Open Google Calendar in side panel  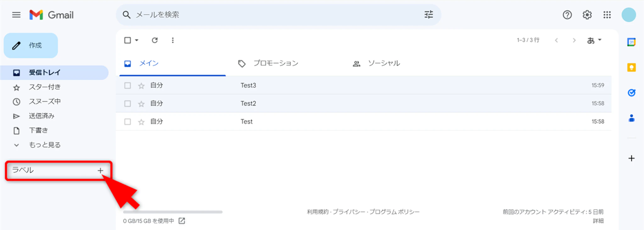631,42
